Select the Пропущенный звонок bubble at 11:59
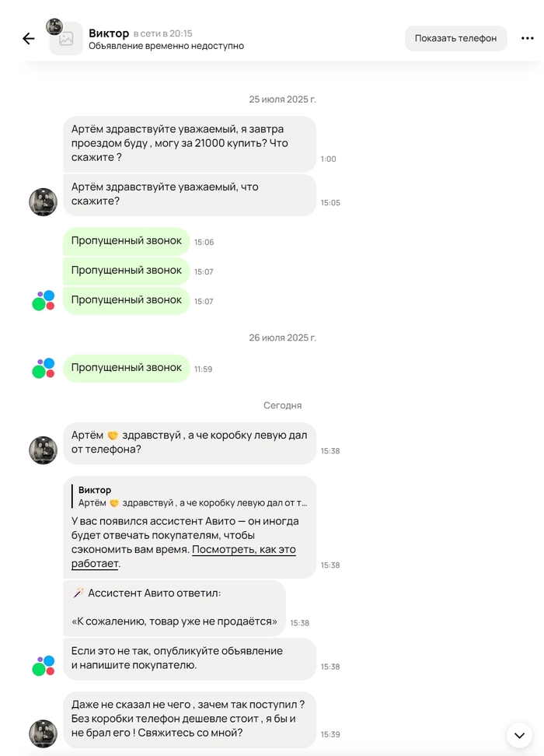The image size is (544, 756). pyautogui.click(x=126, y=368)
